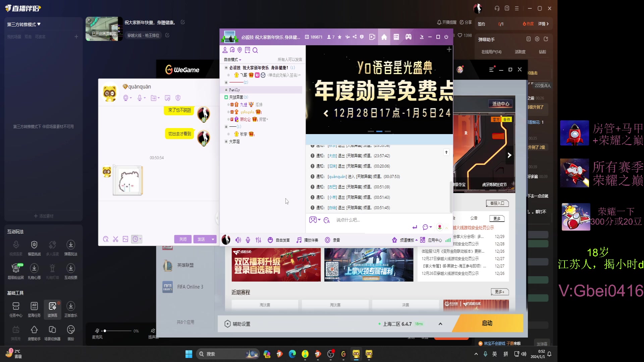Click insert image icon in quánquān chat

tap(125, 239)
